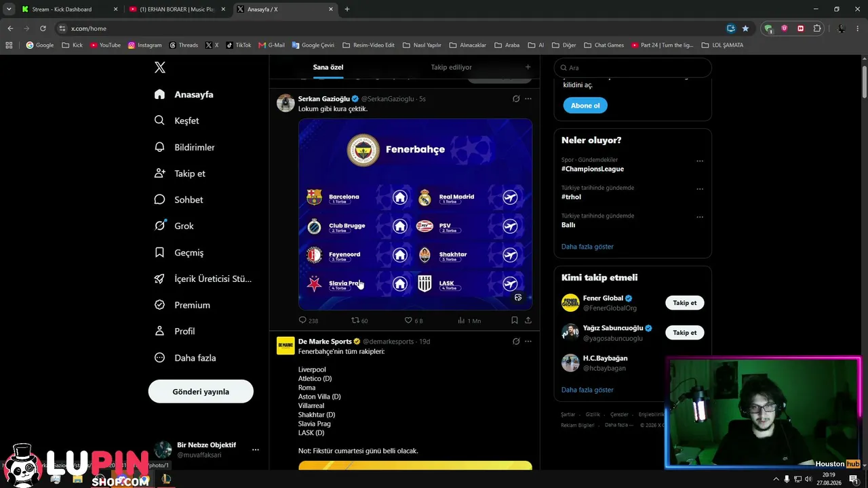Switch to the Sana özel tab

pyautogui.click(x=328, y=67)
